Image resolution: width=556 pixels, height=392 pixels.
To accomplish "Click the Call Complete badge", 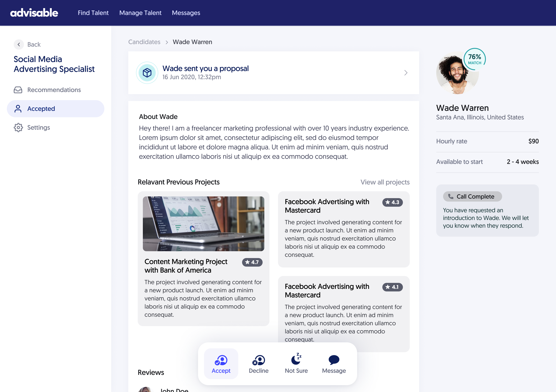I will click(472, 196).
